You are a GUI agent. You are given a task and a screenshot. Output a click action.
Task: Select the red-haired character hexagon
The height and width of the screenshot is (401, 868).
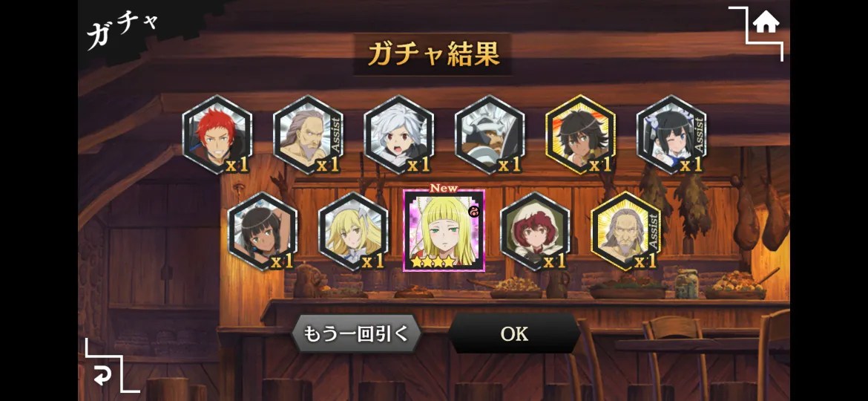tap(217, 134)
